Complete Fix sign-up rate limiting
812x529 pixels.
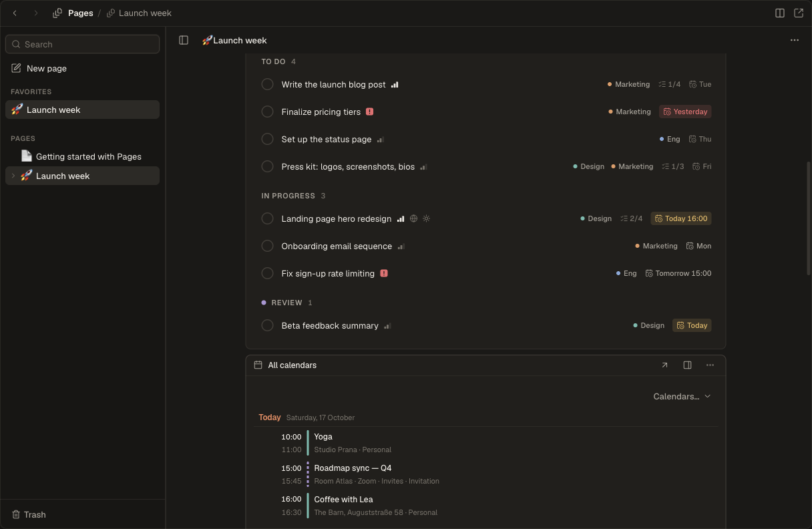coord(267,273)
